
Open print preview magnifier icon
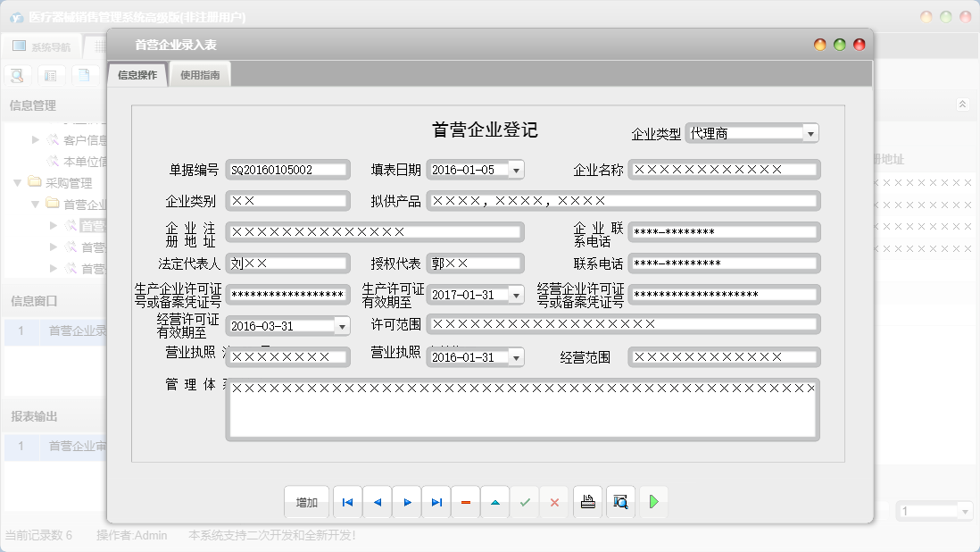621,502
